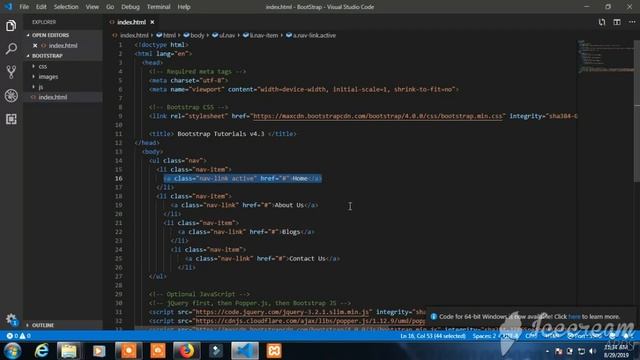
Task: Expand the images folder
Action: [48, 77]
